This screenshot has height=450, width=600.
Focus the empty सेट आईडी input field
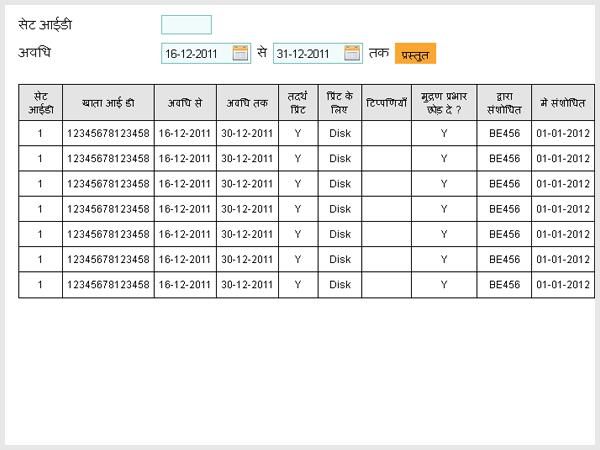tap(186, 25)
